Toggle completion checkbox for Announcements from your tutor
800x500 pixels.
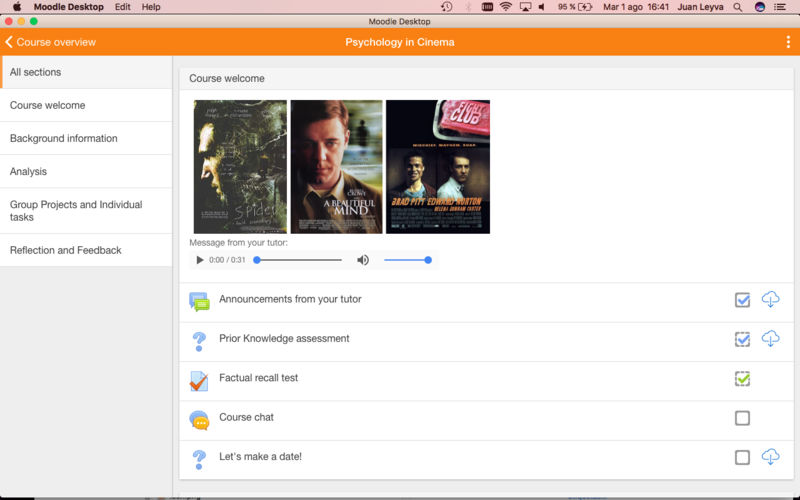tap(742, 300)
